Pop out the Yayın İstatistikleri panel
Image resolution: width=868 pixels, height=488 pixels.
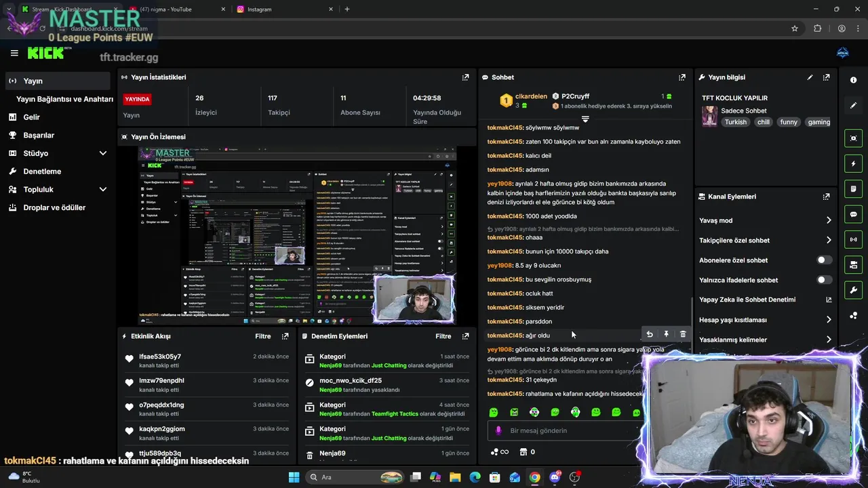click(465, 77)
